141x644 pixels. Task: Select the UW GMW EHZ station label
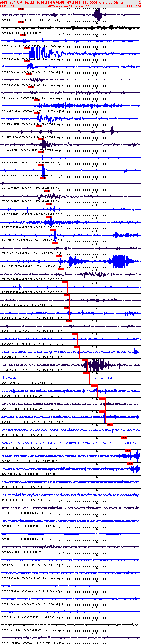pyautogui.click(x=32, y=59)
